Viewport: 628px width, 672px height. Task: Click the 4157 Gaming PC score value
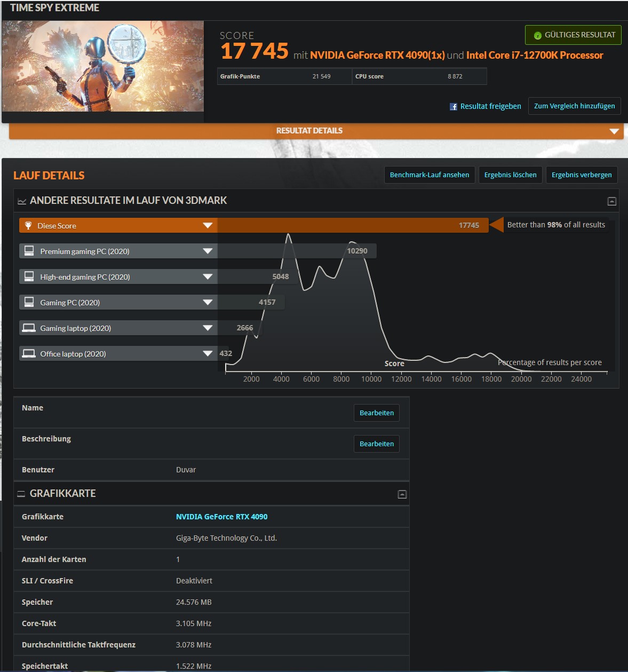267,302
